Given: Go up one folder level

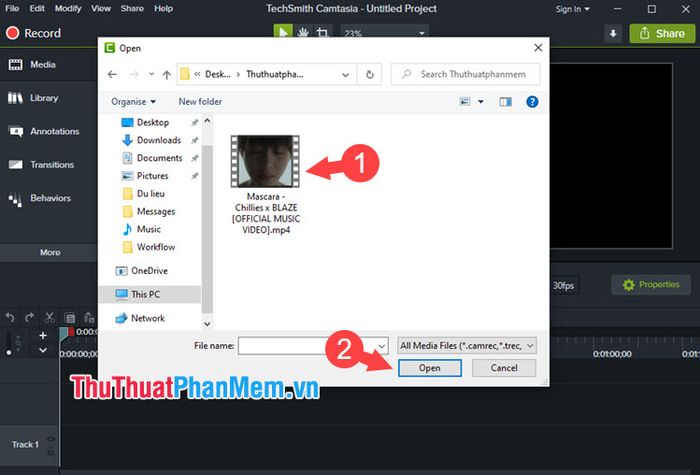Looking at the screenshot, I should pos(167,75).
